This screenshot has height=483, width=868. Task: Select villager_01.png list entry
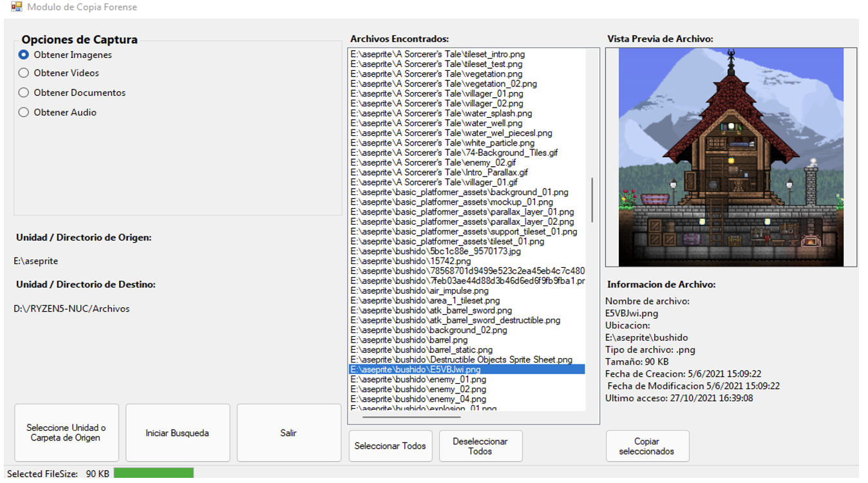(467, 93)
